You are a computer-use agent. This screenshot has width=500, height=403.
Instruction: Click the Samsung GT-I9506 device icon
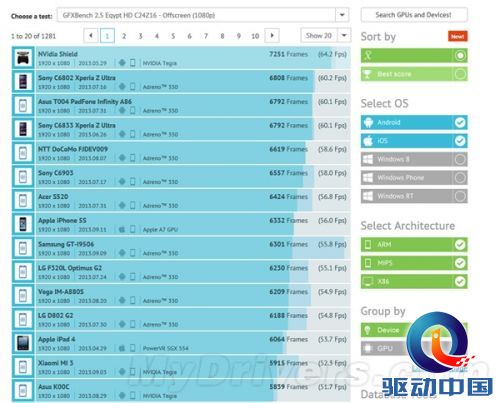23,248
